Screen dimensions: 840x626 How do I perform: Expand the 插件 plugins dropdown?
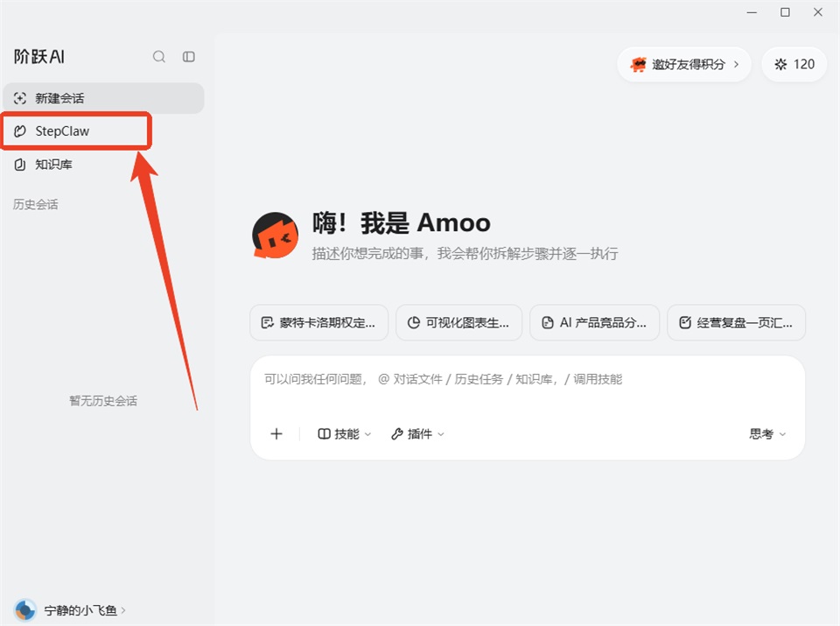[417, 433]
